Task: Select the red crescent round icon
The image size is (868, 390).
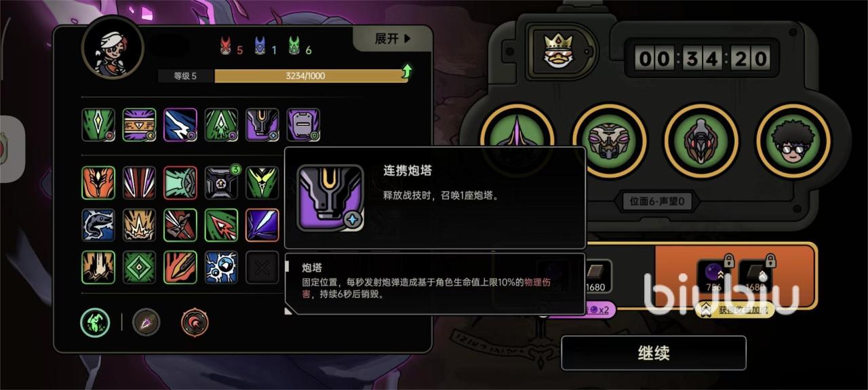Action: [x=195, y=321]
